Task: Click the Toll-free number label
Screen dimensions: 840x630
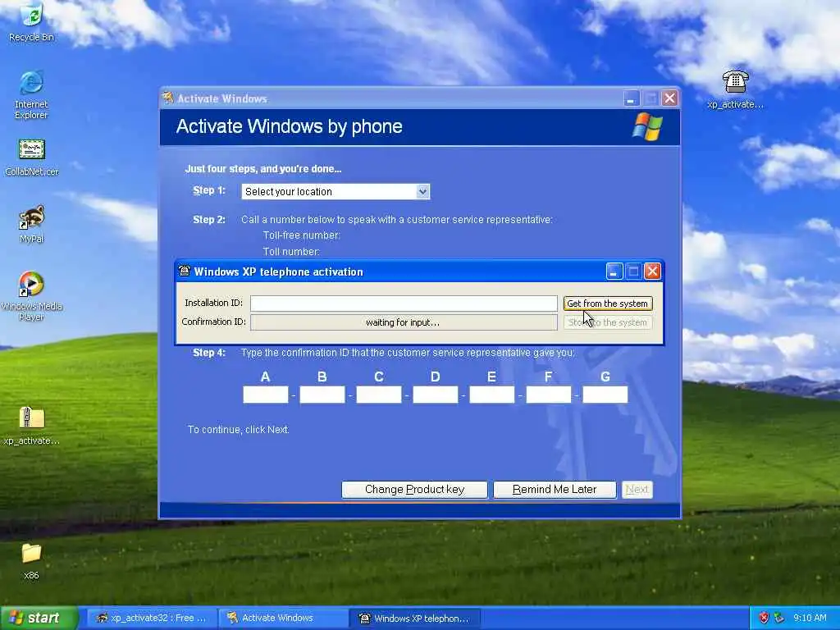Action: (302, 235)
